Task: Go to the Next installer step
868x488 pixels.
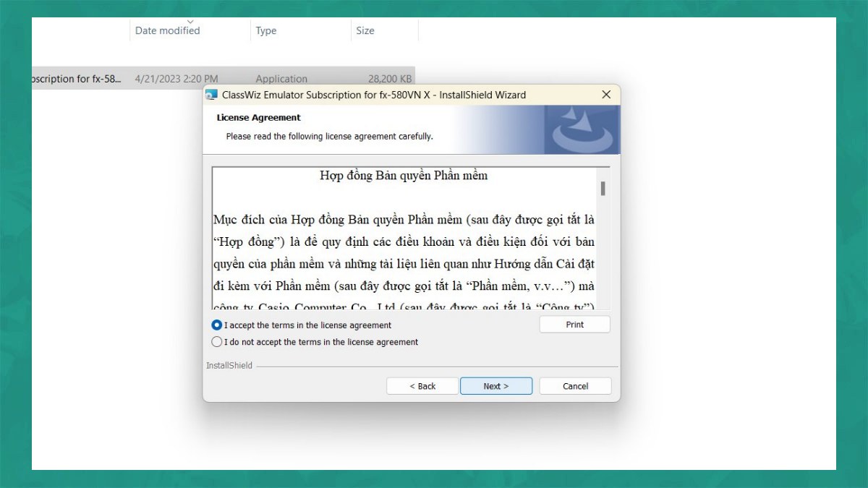Action: [496, 386]
